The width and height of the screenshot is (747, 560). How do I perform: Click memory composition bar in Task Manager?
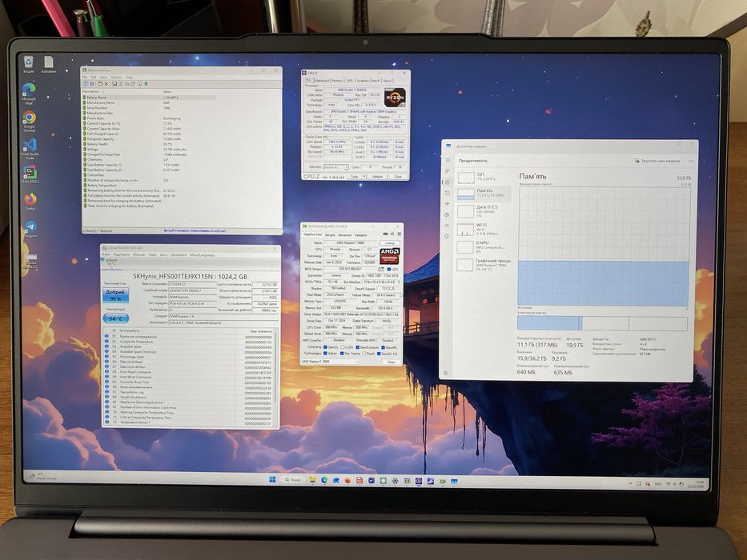click(x=602, y=323)
